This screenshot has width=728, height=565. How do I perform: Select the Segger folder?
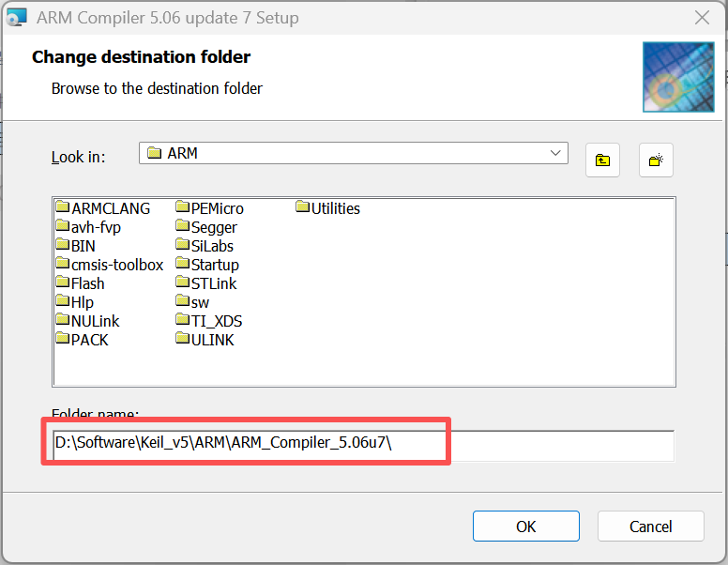pos(206,227)
